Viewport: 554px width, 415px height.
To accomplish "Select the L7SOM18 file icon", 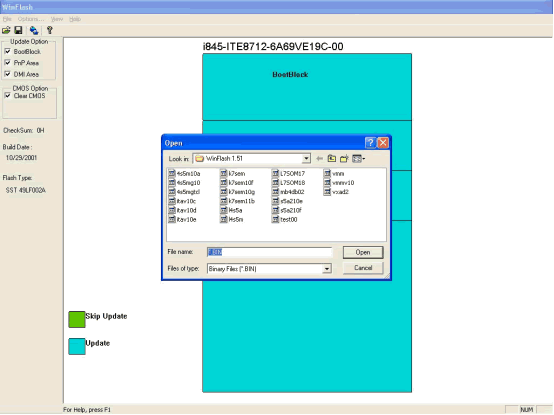I will pyautogui.click(x=275, y=182).
